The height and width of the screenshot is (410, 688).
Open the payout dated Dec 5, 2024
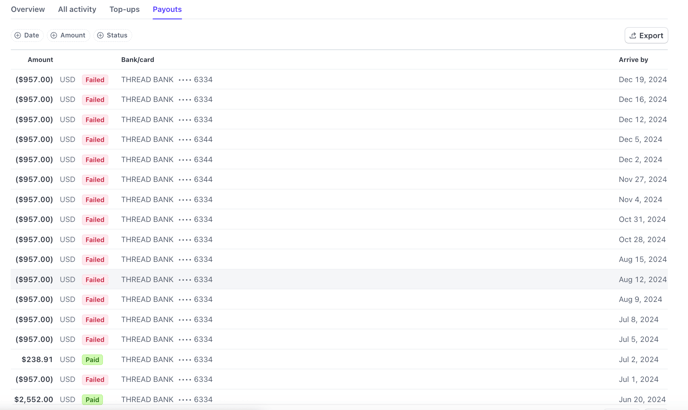pos(339,140)
